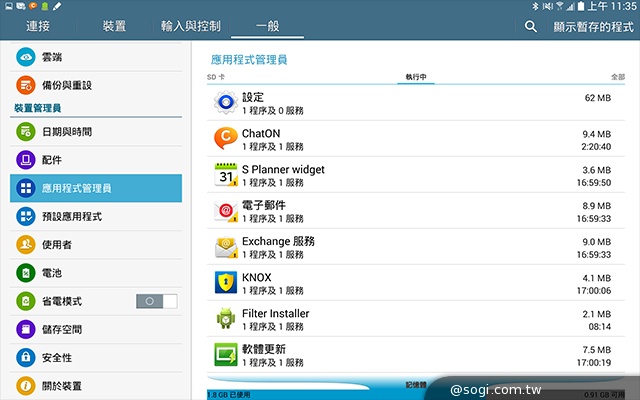This screenshot has height=400, width=640.
Task: Open 預設應用程式 settings entry
Action: (x=96, y=216)
